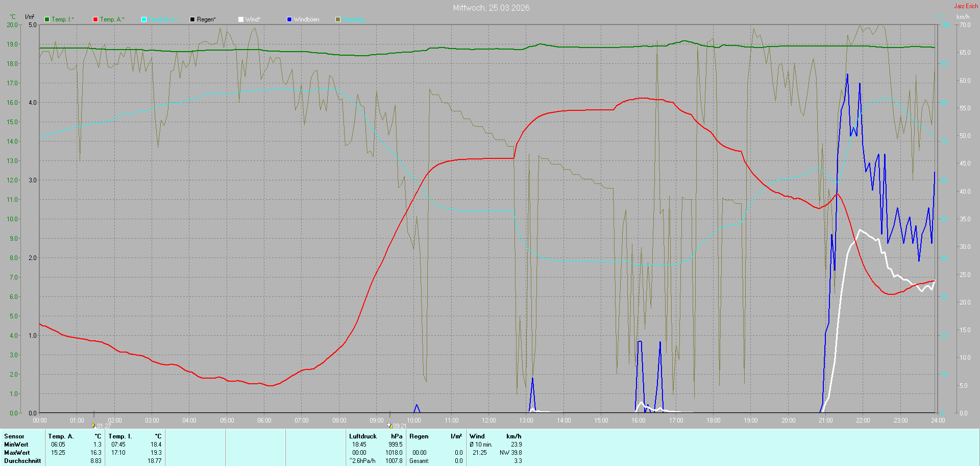Image resolution: width=980 pixels, height=466 pixels.
Task: Click the 'Jarz Erich' credit text
Action: [x=966, y=6]
